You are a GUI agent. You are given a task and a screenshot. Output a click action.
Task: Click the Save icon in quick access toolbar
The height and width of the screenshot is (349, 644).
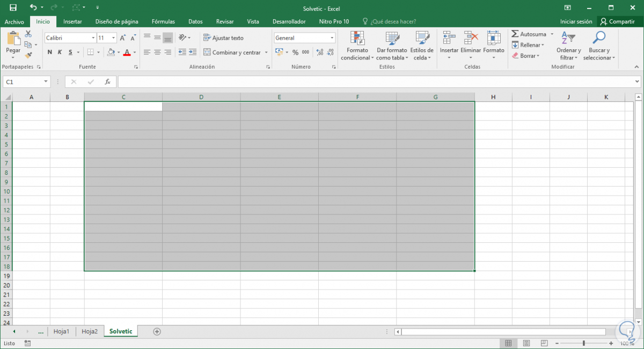pos(13,8)
